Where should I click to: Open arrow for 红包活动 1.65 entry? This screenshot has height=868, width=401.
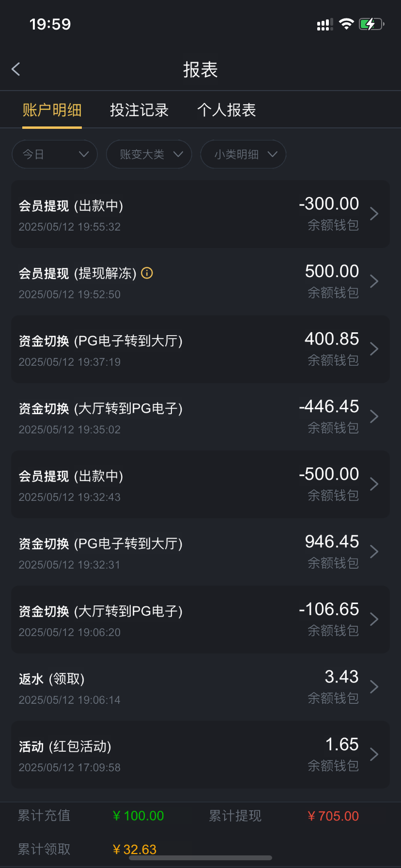[x=374, y=754]
